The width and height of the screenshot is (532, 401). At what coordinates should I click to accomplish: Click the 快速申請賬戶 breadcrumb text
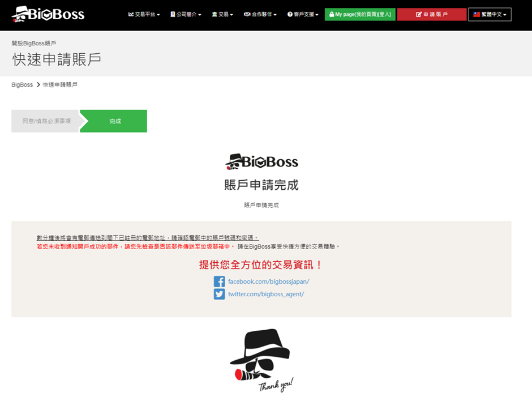pos(60,84)
